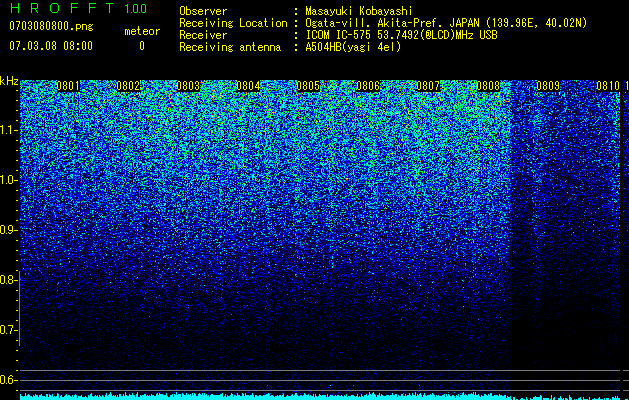Click the 0804 time marker
Viewport: 629px width, 400px height.
click(248, 86)
